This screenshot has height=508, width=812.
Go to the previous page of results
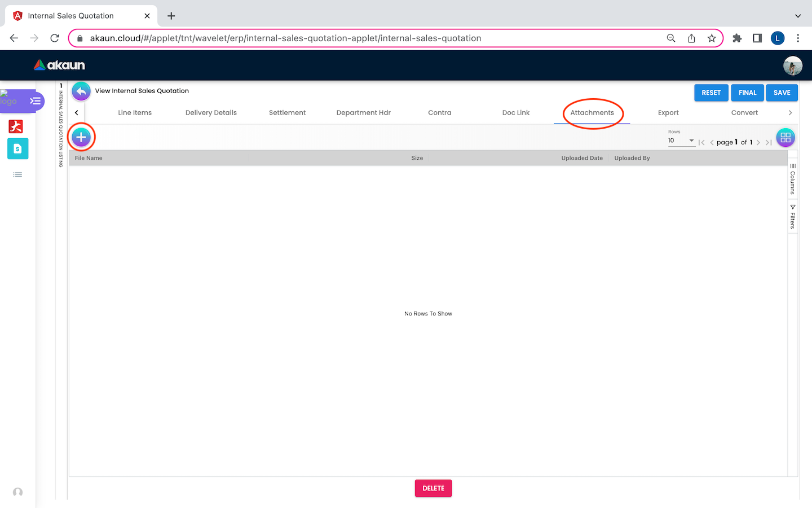click(712, 142)
